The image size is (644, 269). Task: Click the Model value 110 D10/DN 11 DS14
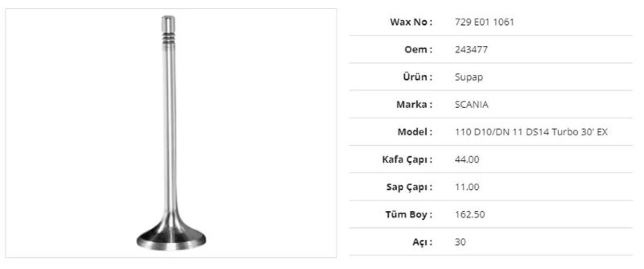tap(531, 132)
